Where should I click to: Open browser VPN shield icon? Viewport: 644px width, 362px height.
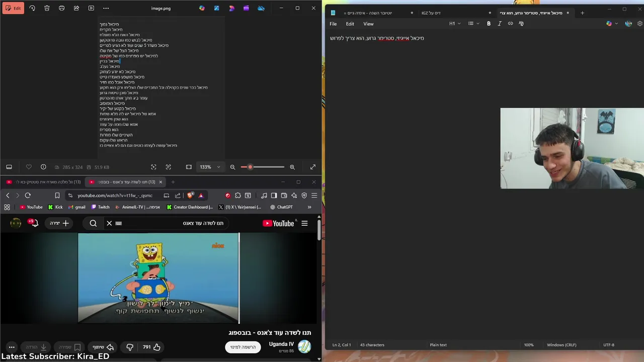304,196
